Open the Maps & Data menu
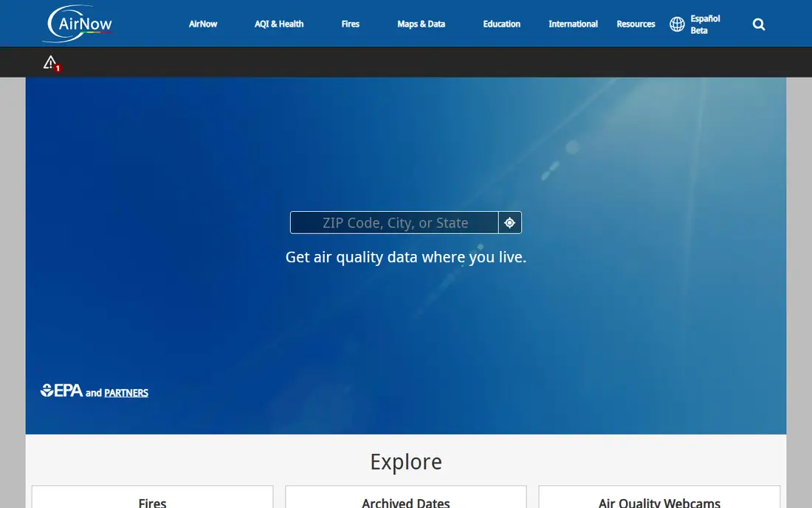Image resolution: width=812 pixels, height=508 pixels. tap(421, 24)
